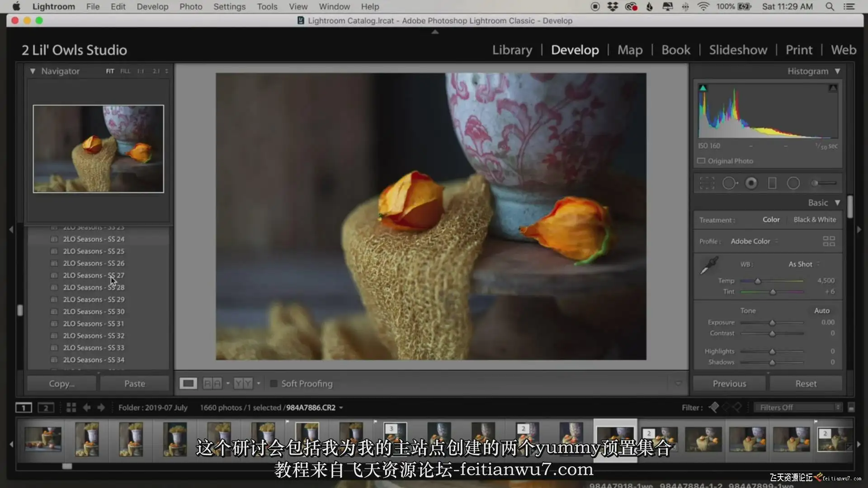
Task: Select the Graduated Filter tool
Action: coord(772,183)
